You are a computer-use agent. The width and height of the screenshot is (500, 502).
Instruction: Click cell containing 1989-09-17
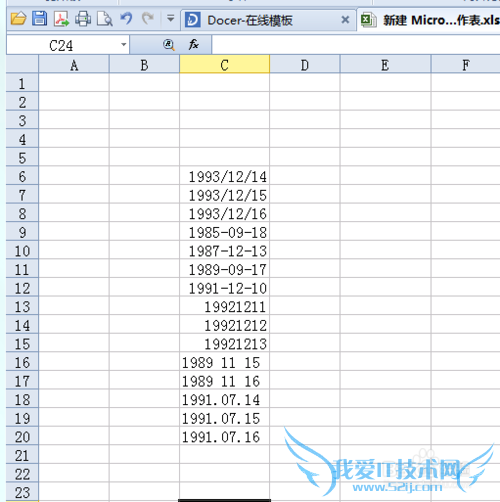coord(225,269)
